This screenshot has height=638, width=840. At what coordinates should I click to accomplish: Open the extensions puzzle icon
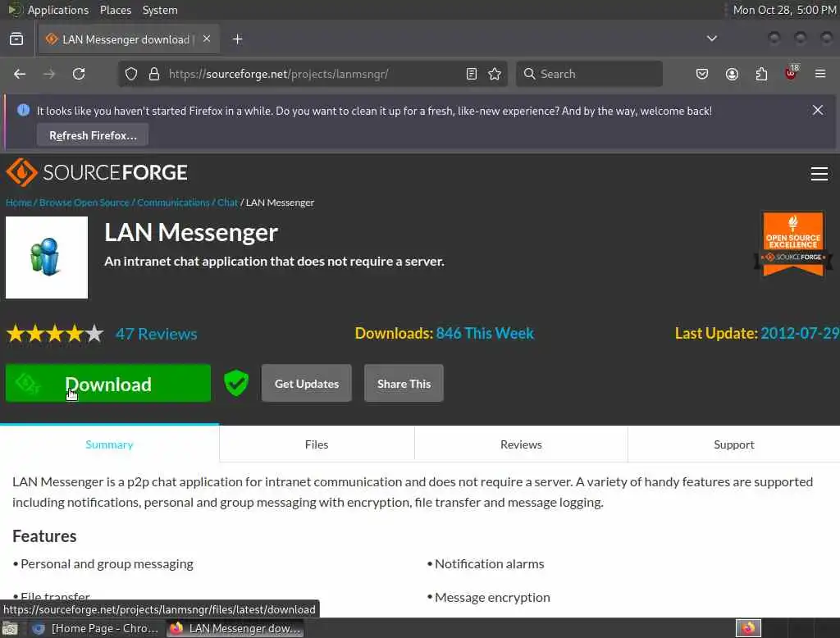pyautogui.click(x=761, y=74)
